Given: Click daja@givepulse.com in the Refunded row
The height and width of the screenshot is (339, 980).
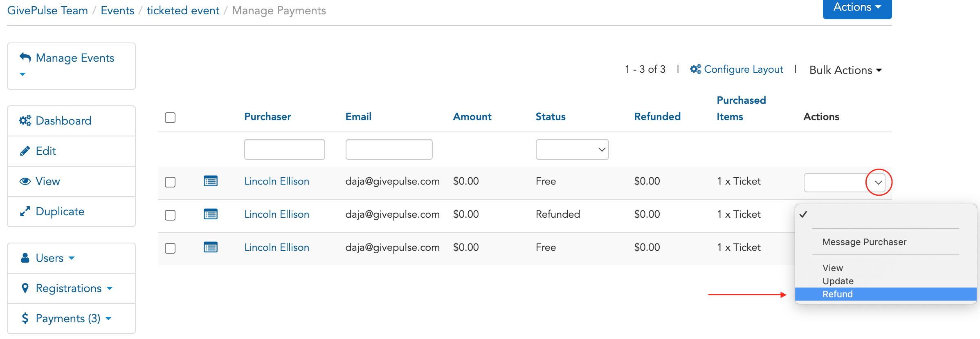Looking at the screenshot, I should (392, 214).
